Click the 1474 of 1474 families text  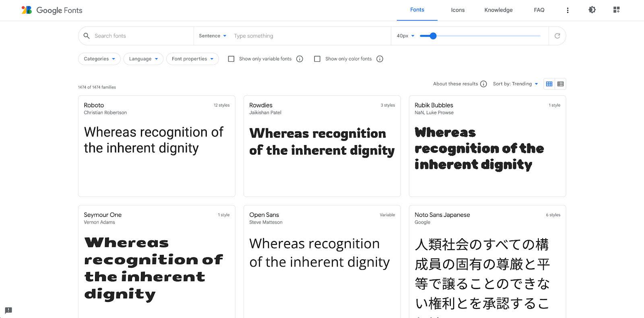pyautogui.click(x=97, y=87)
